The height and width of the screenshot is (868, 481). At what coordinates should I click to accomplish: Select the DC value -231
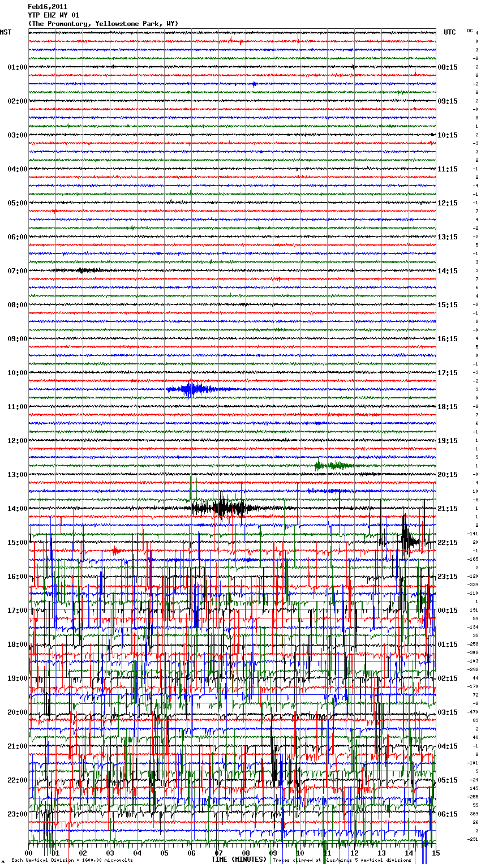[473, 839]
